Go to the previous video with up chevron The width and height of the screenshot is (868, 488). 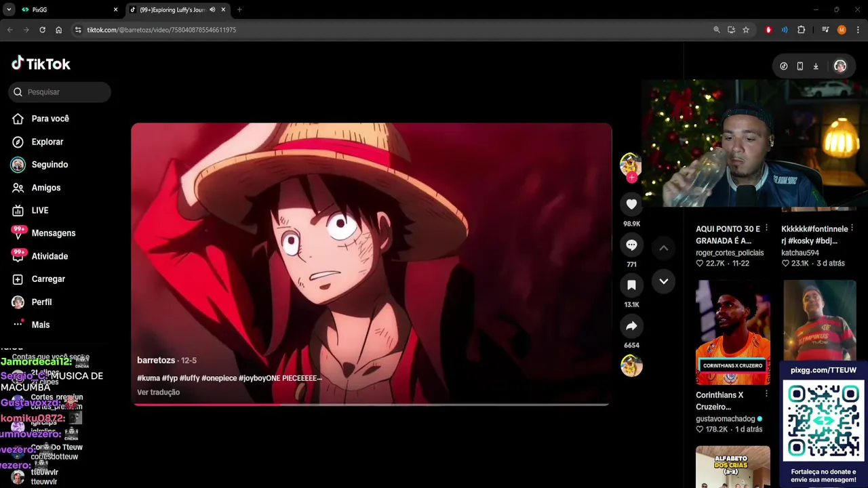pos(664,248)
